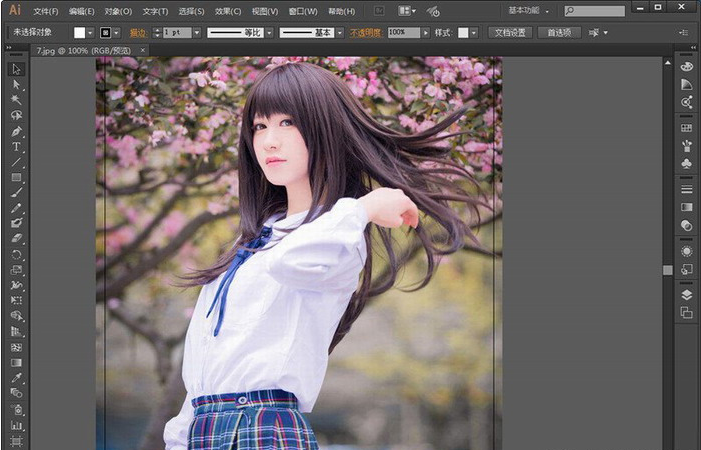
Task: Select the Rectangle tool
Action: tap(16, 177)
